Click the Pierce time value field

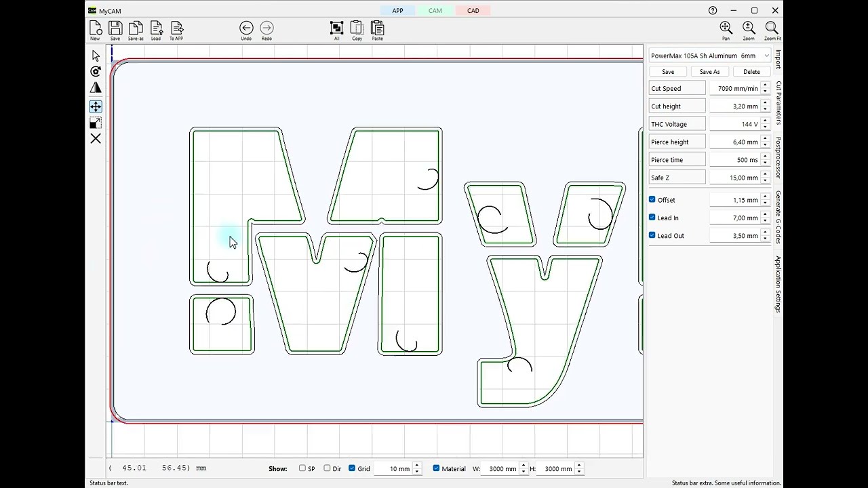point(734,160)
